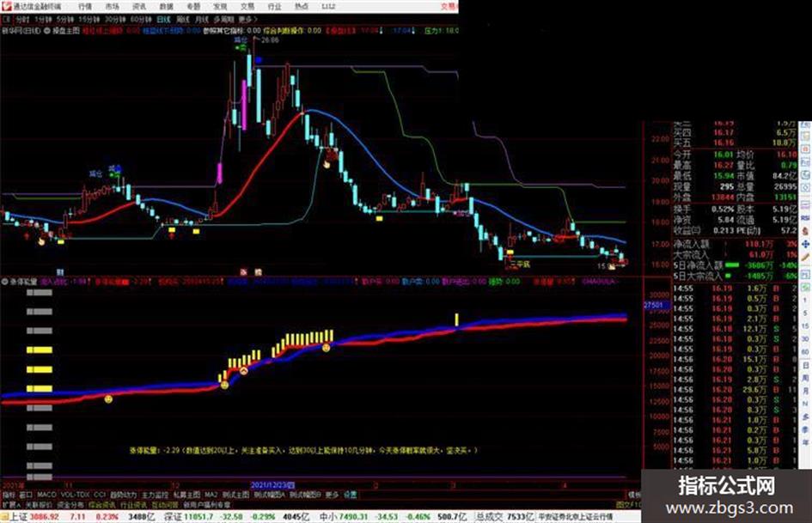Select the 私募主图 indicator tab
This screenshot has height=523, width=812.
186,495
